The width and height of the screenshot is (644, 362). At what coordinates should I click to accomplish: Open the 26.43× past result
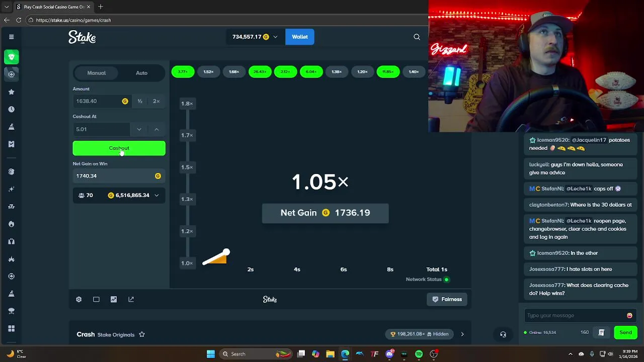coord(260,72)
